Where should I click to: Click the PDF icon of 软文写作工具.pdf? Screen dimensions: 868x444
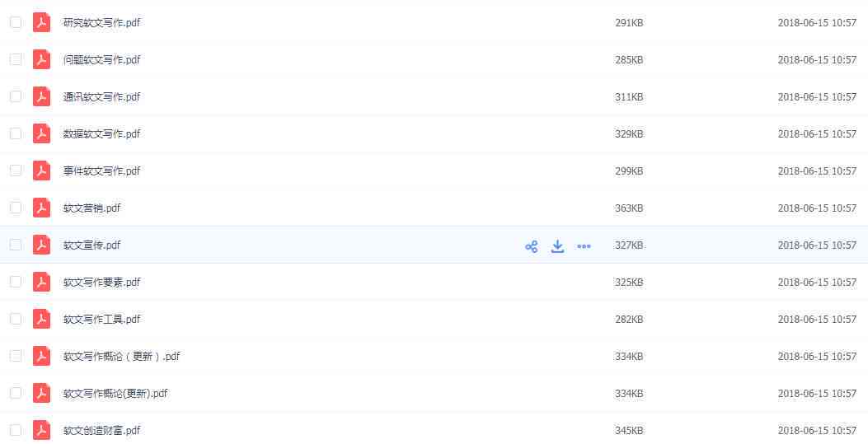tap(41, 319)
